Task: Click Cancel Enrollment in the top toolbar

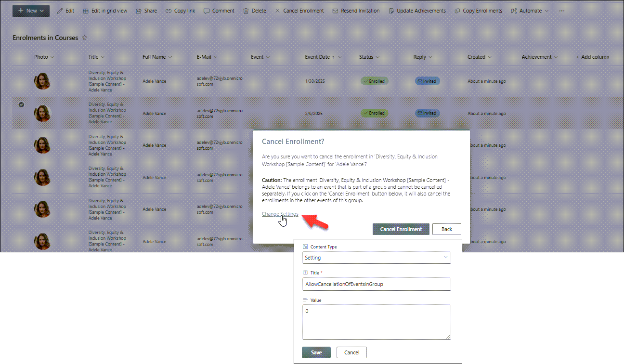Action: click(x=299, y=11)
